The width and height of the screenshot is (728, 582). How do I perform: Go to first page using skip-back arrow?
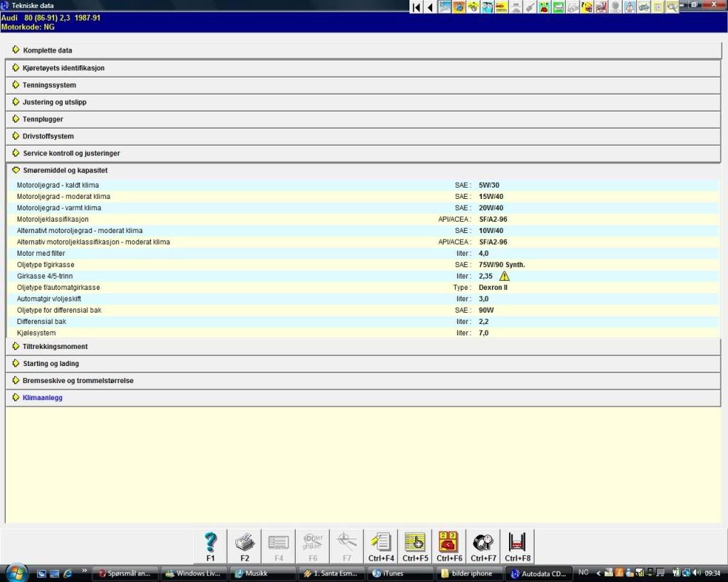click(417, 7)
